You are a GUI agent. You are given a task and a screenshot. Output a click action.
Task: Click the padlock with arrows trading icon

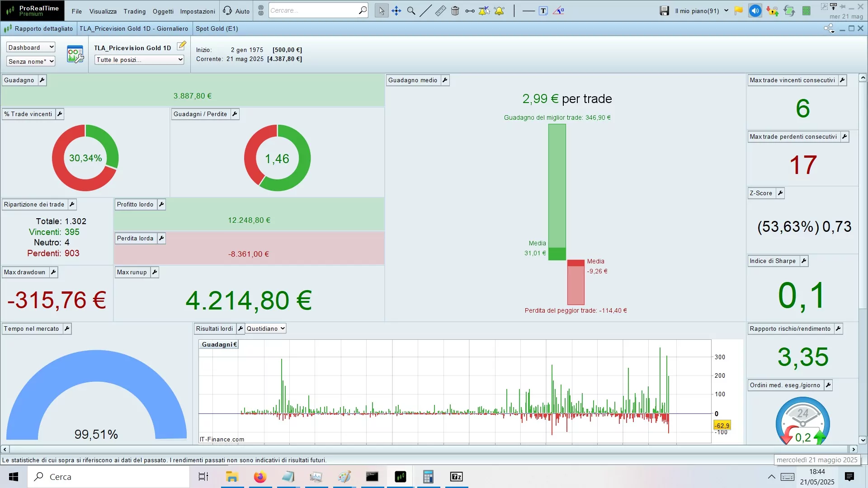tap(772, 11)
